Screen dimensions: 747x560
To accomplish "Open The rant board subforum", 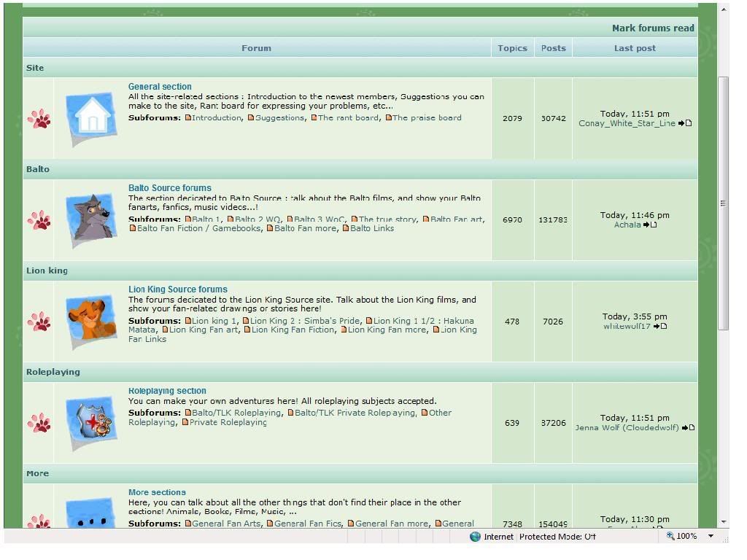I will 348,117.
